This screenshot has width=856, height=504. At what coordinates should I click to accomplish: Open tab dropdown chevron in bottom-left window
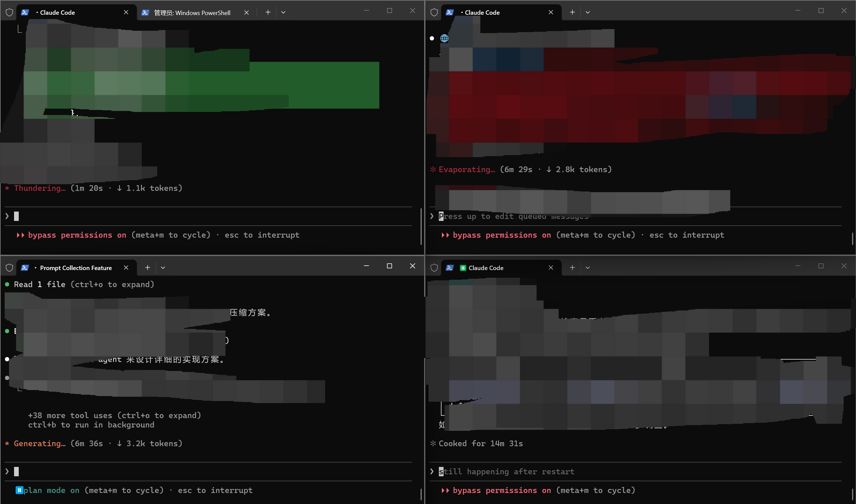click(x=163, y=268)
